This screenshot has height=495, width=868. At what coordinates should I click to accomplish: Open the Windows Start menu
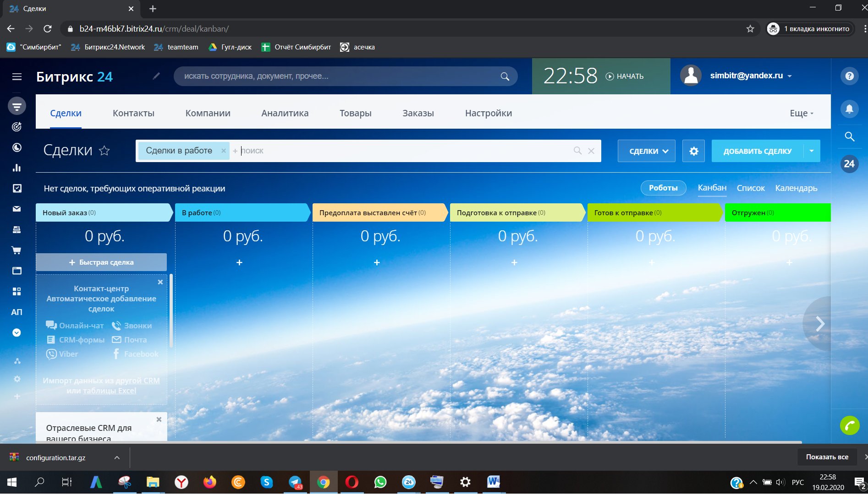coord(12,482)
